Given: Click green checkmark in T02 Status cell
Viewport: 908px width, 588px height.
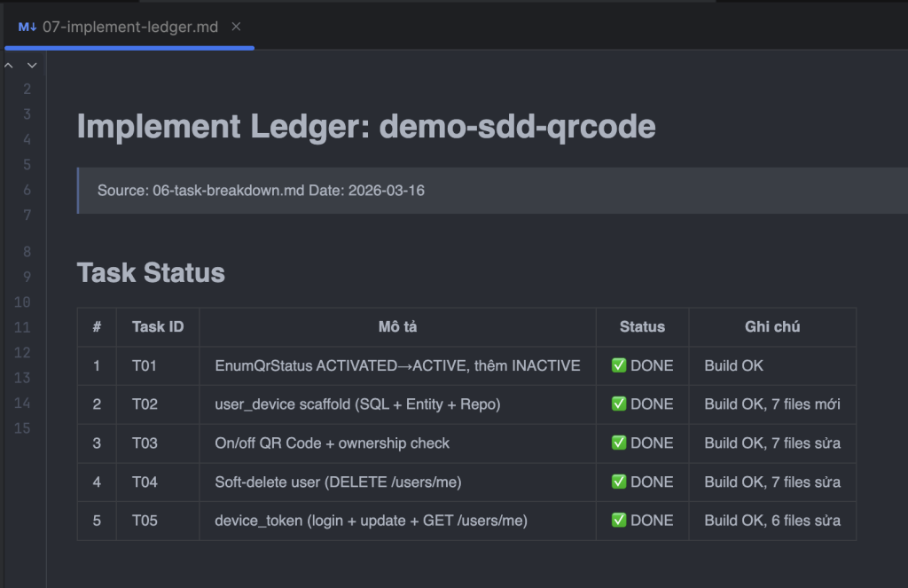Looking at the screenshot, I should (619, 404).
